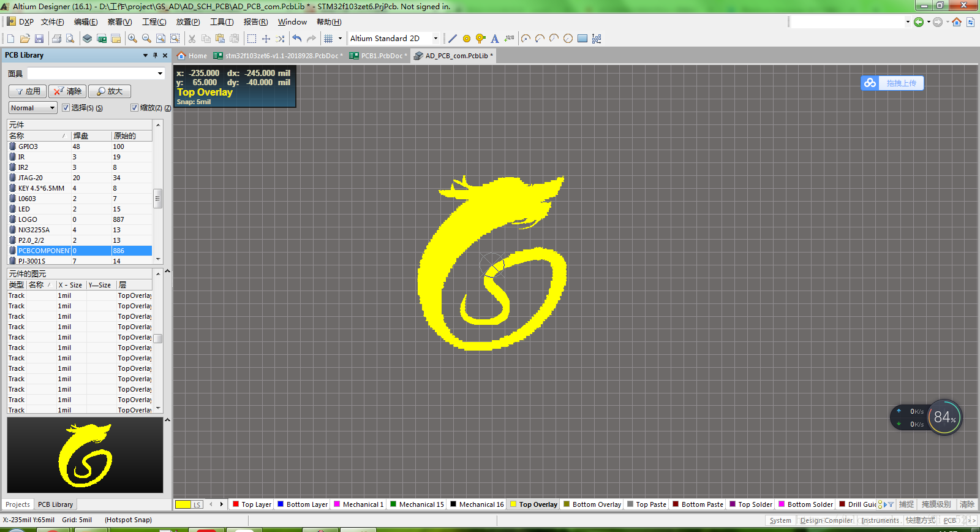This screenshot has height=532, width=980.
Task: Click the print icon in the toolbar
Action: [56, 39]
